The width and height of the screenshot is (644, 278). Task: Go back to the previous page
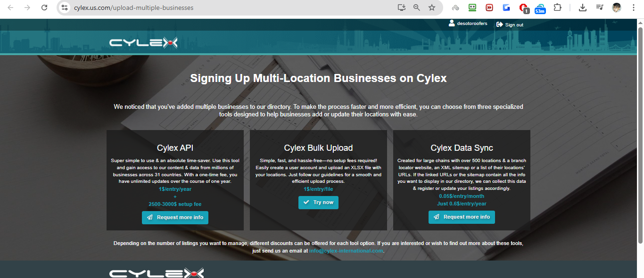click(10, 8)
